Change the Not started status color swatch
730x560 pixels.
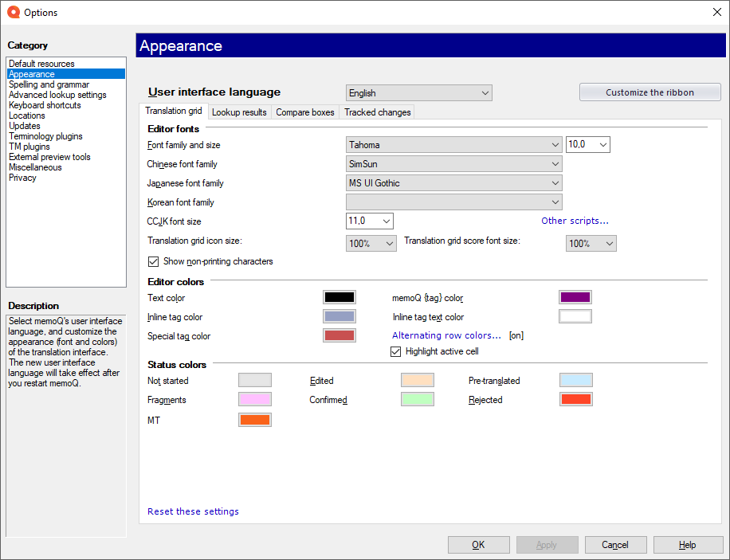[x=255, y=380]
